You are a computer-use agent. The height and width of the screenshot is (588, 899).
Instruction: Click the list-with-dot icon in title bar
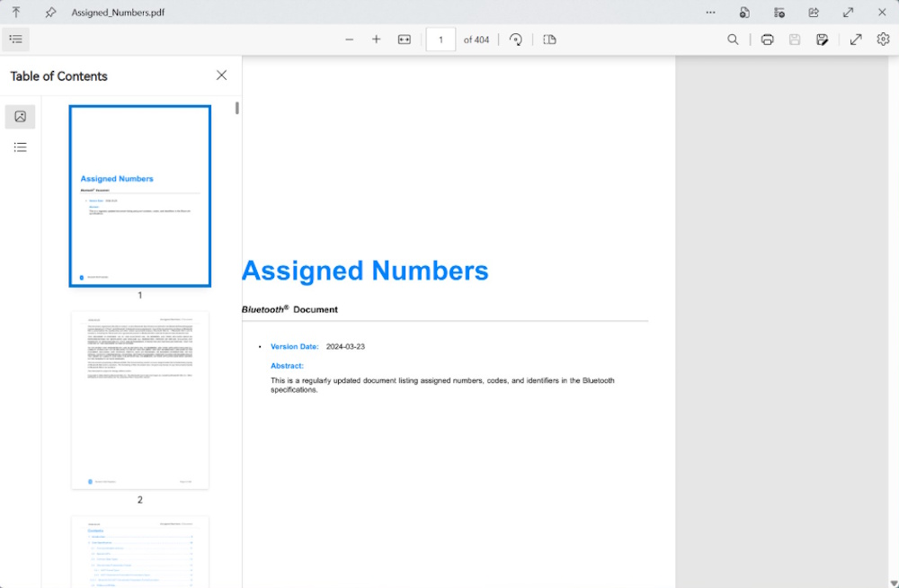[779, 12]
